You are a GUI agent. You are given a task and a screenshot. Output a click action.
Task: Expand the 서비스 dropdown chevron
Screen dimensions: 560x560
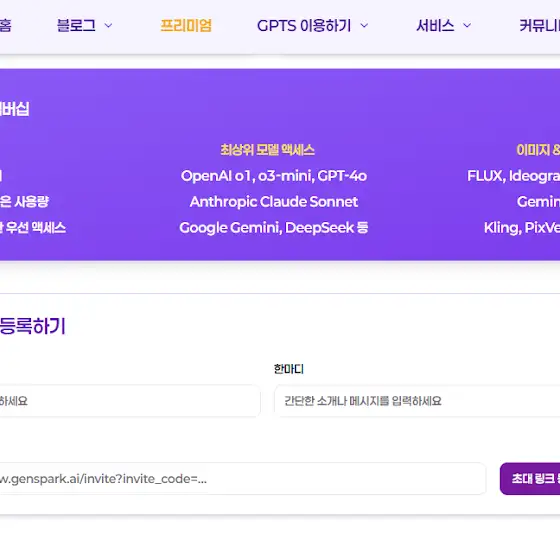[x=467, y=26]
